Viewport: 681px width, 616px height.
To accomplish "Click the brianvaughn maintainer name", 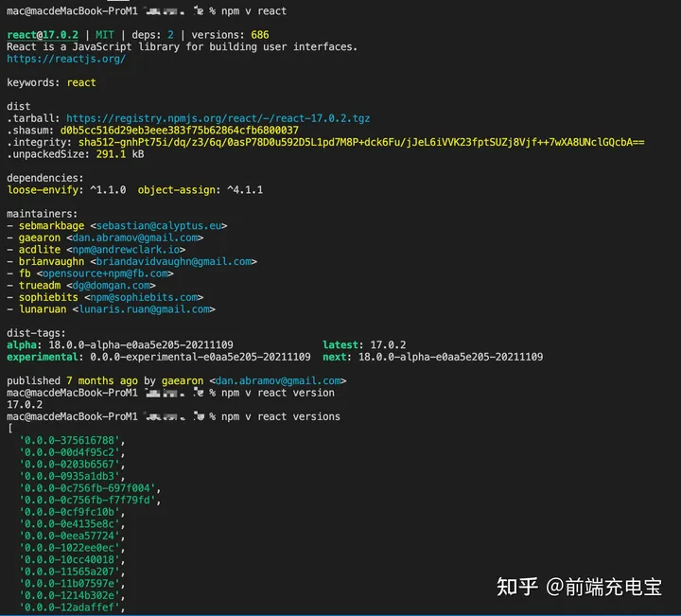I will click(51, 261).
